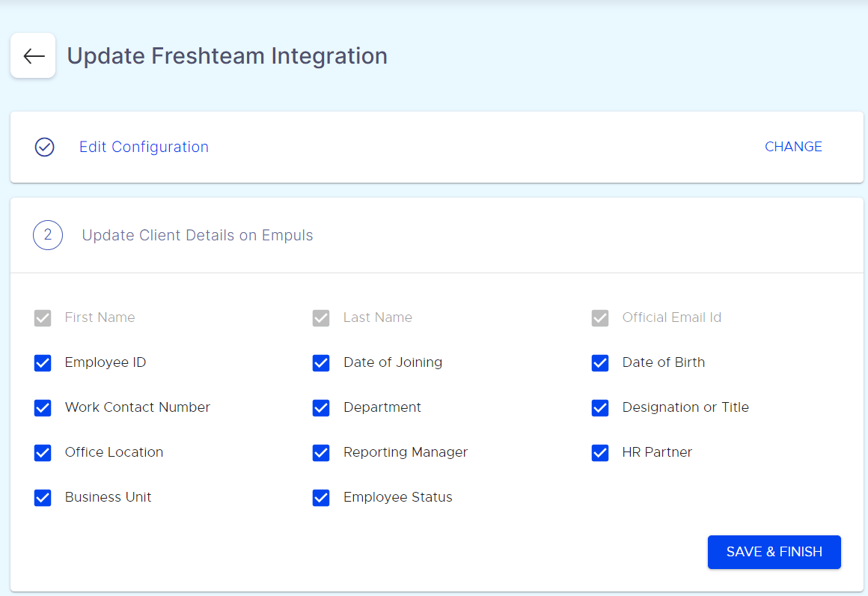
Task: Uncheck the Employee ID checkbox
Action: point(43,363)
